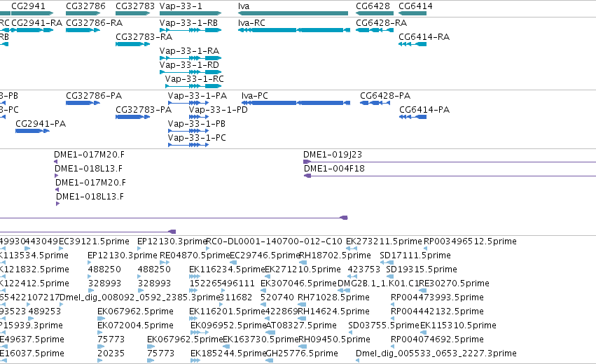The height and width of the screenshot is (364, 596).
Task: Select the EC29746.5prime EST
Action: pos(265,255)
